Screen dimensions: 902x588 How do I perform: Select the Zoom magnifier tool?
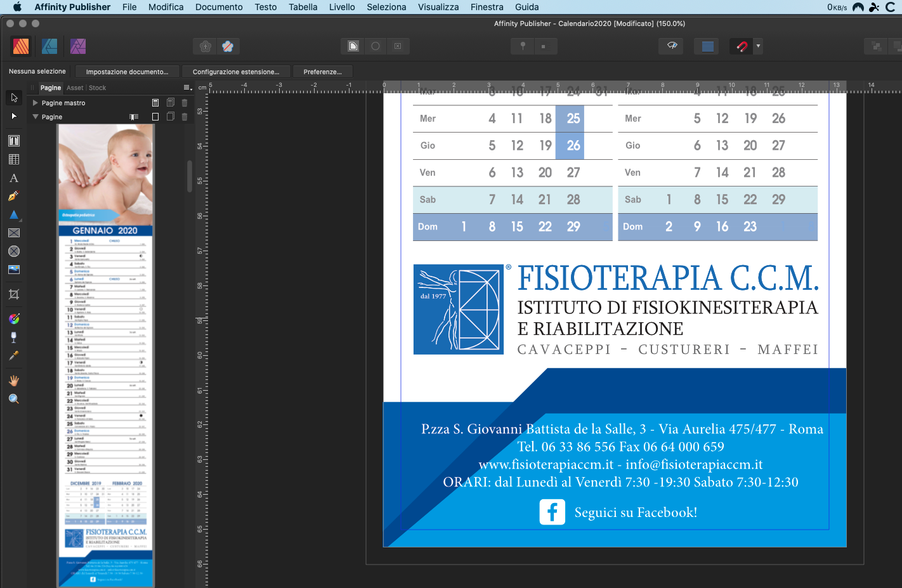coord(14,399)
